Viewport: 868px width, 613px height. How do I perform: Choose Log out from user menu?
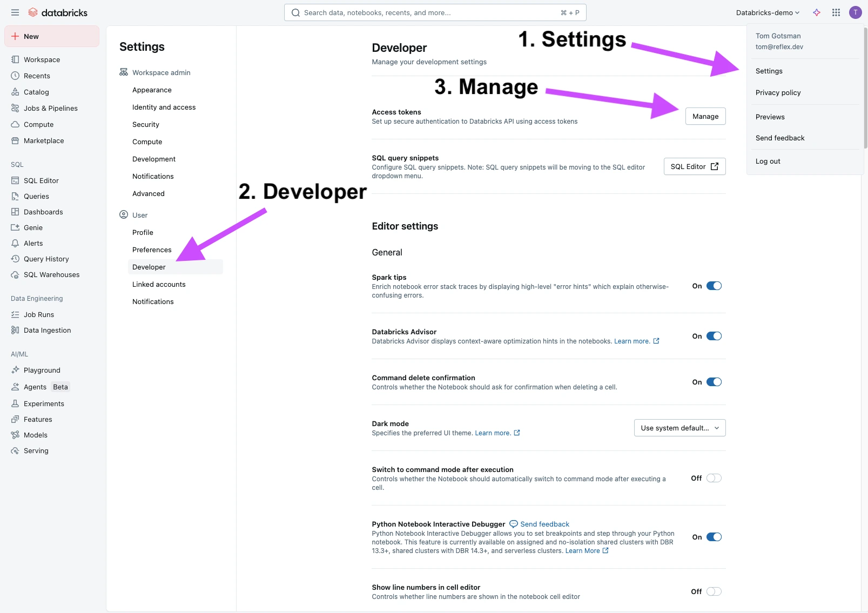(x=768, y=161)
